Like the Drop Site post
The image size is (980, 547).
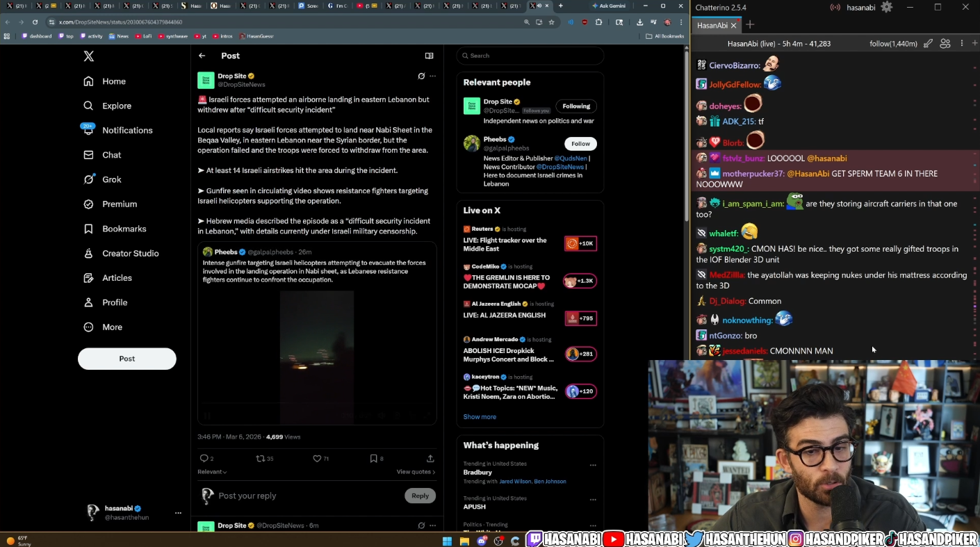click(317, 459)
